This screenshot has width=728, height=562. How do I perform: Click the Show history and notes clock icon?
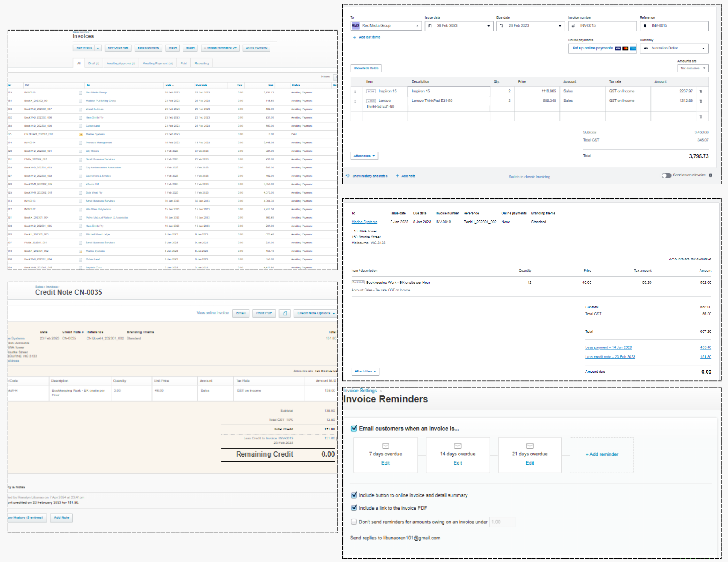point(348,176)
